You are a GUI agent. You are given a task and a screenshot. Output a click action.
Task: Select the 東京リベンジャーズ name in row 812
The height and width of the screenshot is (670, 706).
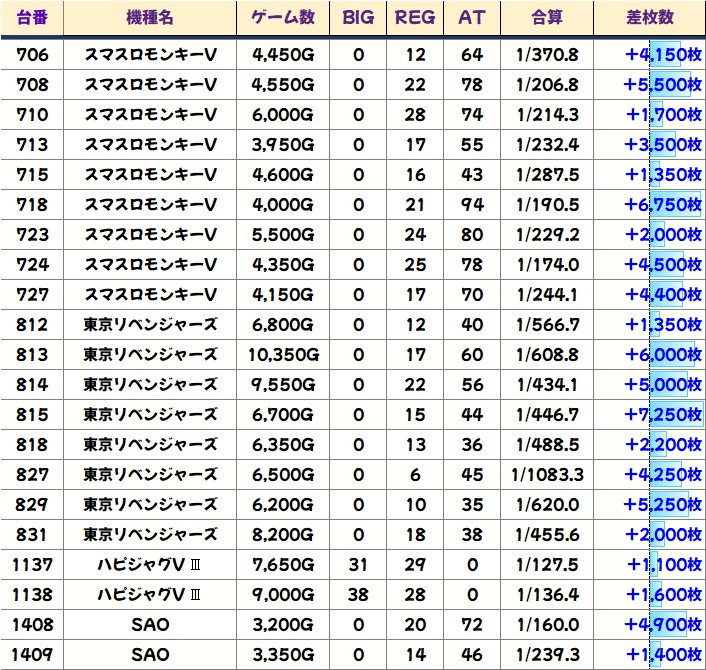pyautogui.click(x=150, y=325)
